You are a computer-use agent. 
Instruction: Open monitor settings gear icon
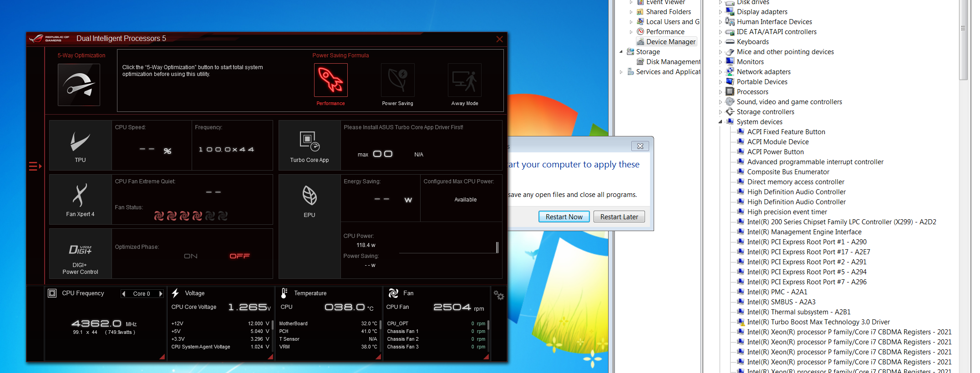click(x=499, y=295)
